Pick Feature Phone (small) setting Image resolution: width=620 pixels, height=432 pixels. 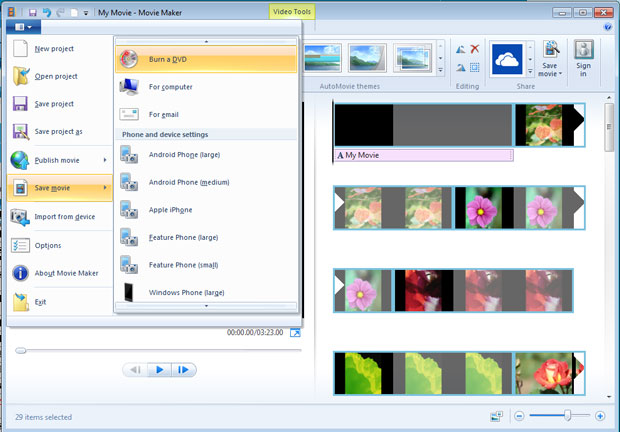coord(206,265)
